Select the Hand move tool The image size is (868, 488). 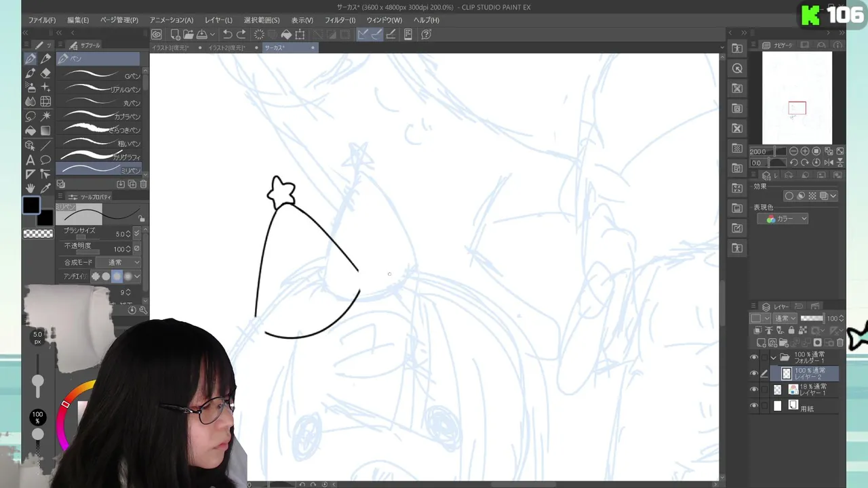pyautogui.click(x=31, y=188)
